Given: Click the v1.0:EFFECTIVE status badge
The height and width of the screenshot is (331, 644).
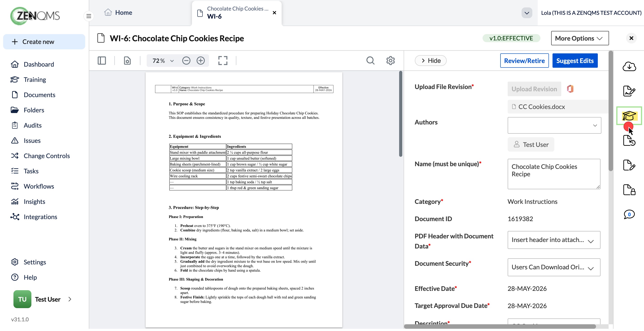Looking at the screenshot, I should click(x=511, y=38).
